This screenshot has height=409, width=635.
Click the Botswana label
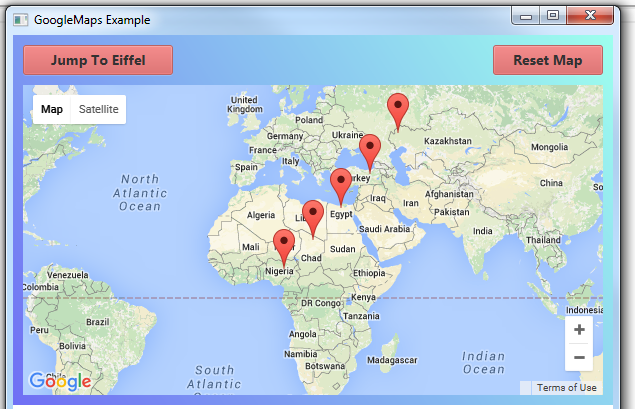pos(325,366)
